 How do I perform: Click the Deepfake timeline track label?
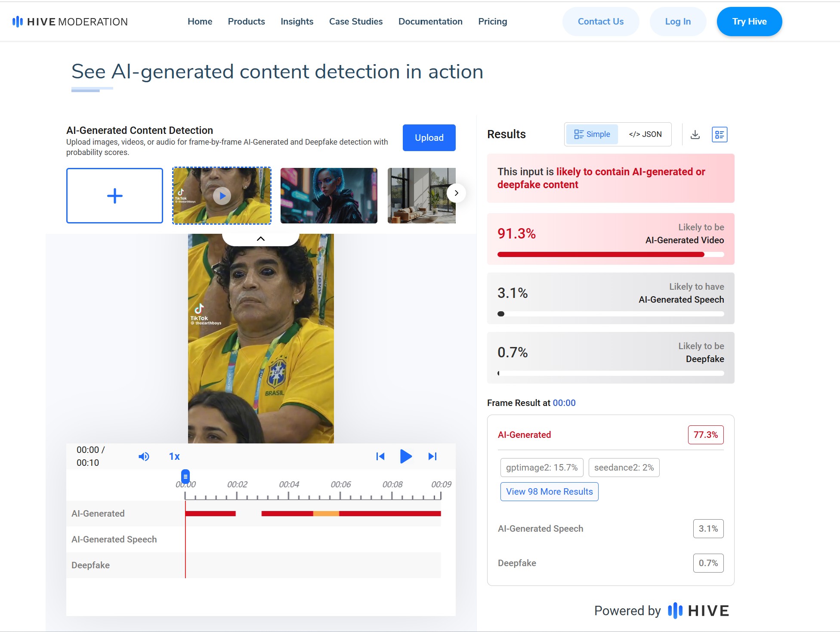(x=90, y=565)
